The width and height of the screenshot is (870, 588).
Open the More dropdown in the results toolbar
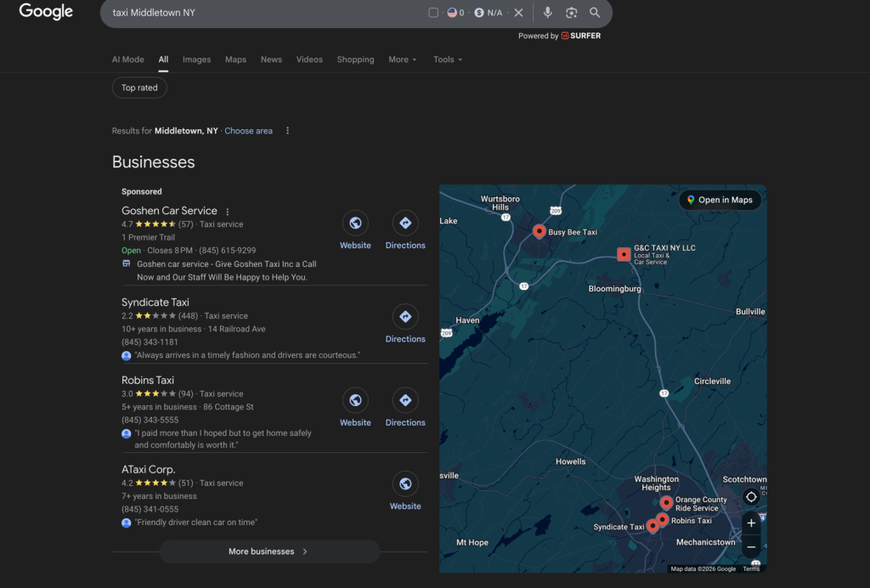pos(402,59)
